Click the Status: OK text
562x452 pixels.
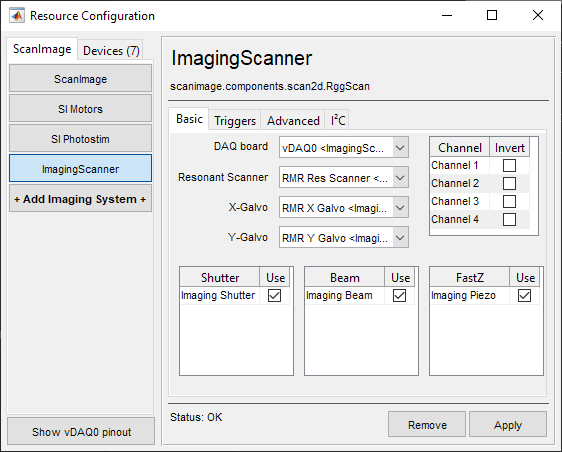196,417
